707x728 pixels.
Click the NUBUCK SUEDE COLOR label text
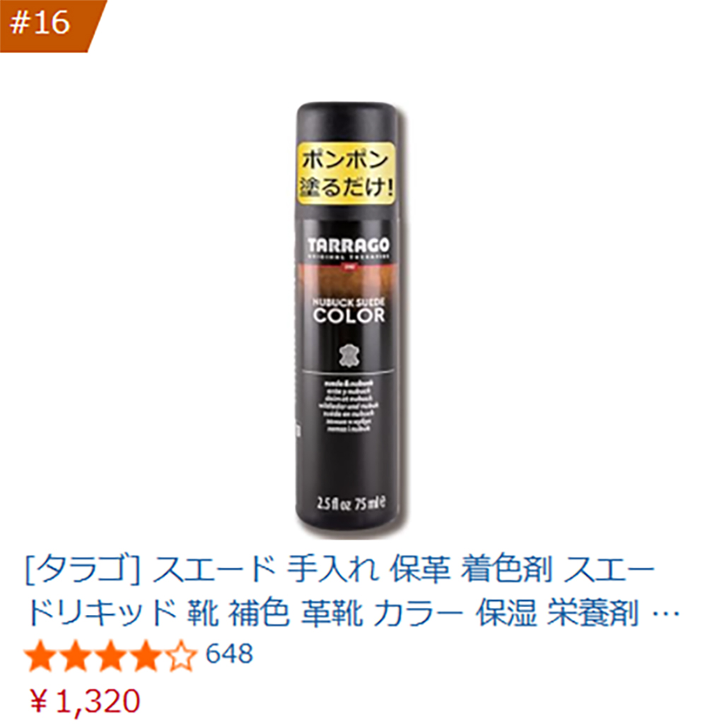click(349, 311)
